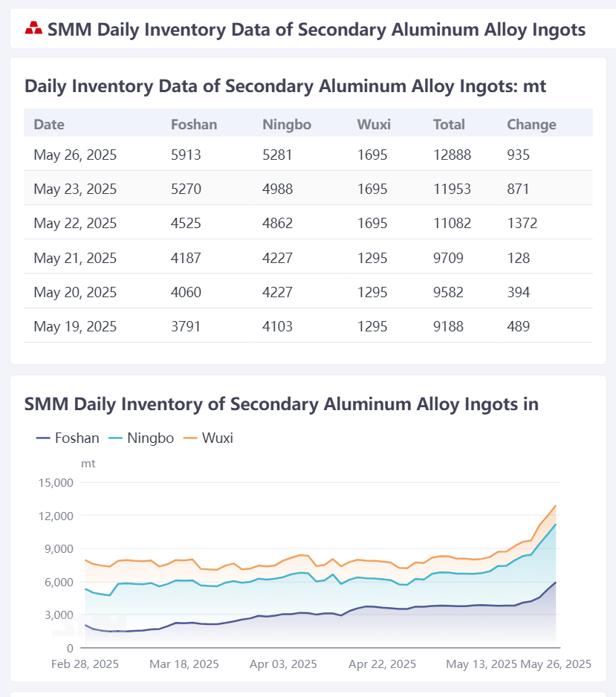The image size is (616, 697).
Task: Click Ningbo value 4103
Action: point(277,326)
